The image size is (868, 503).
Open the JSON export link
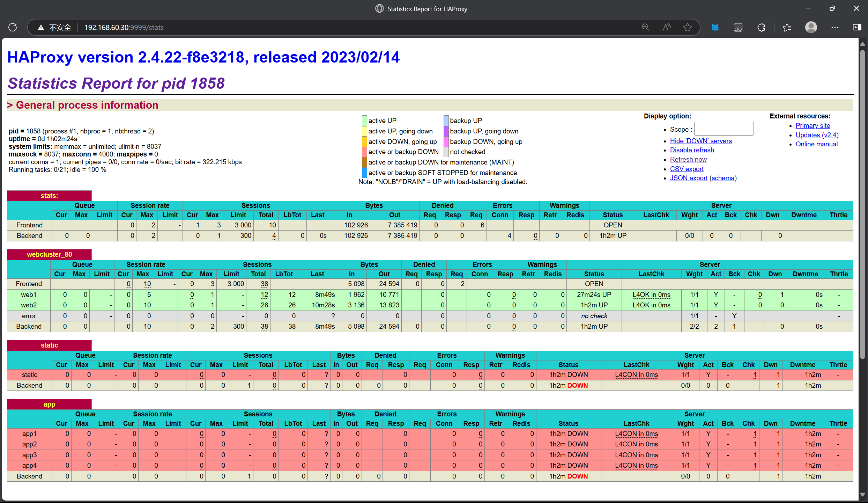coord(689,178)
